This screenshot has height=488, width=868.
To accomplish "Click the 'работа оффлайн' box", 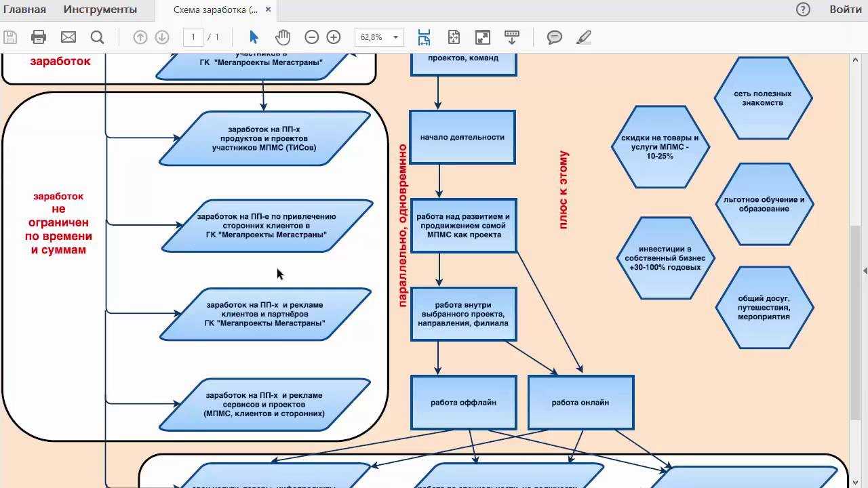I will (464, 403).
